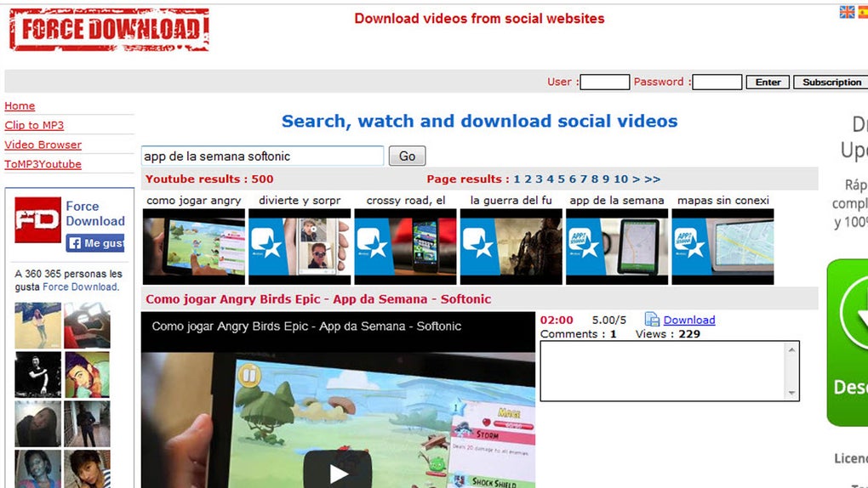
Task: Click the 'Comments : 1' text
Action: coord(578,334)
